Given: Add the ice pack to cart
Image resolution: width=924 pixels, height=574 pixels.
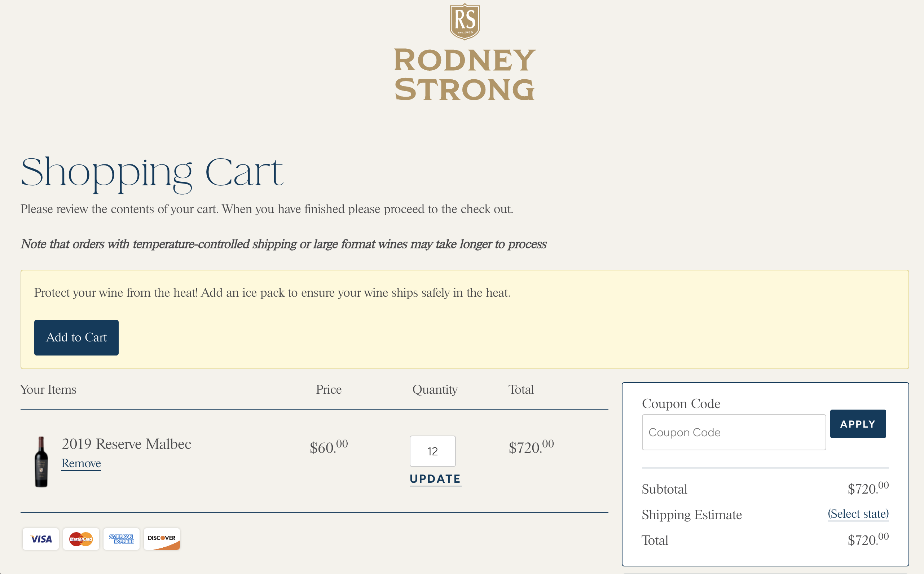Looking at the screenshot, I should pos(76,337).
